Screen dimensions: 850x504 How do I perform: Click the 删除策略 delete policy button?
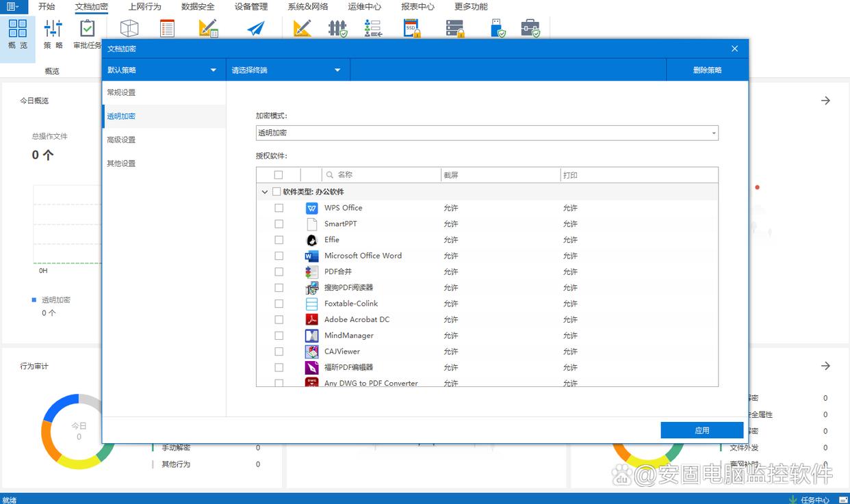(707, 70)
